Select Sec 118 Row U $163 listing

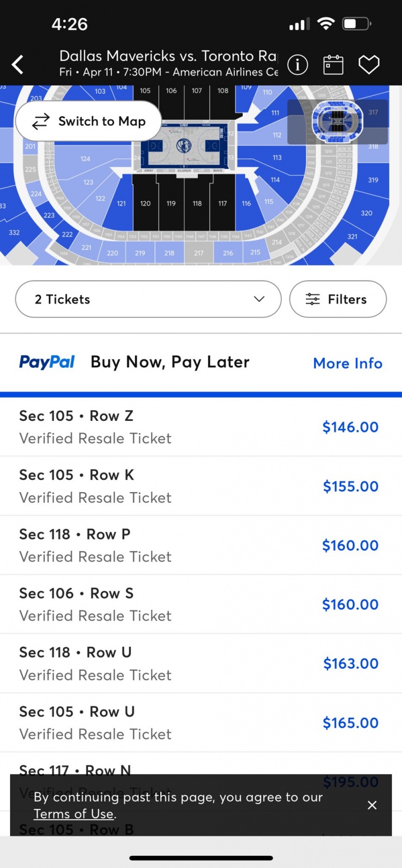(x=198, y=663)
